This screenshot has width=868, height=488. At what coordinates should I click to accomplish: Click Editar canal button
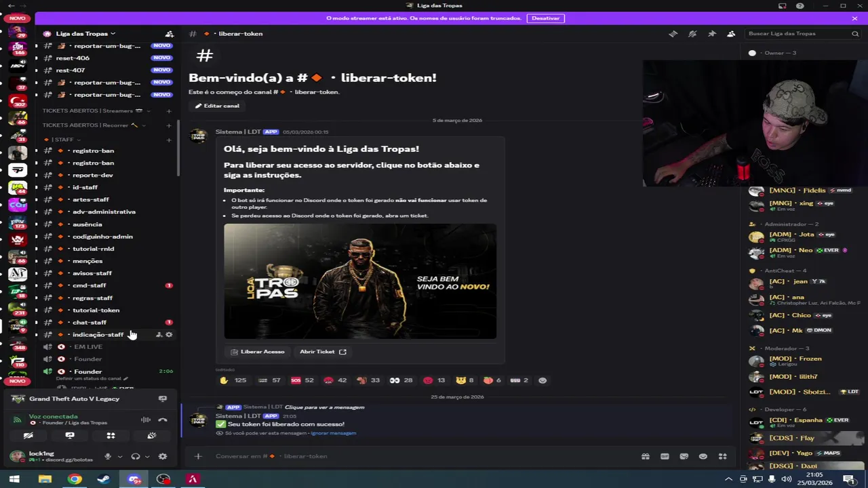click(x=217, y=106)
